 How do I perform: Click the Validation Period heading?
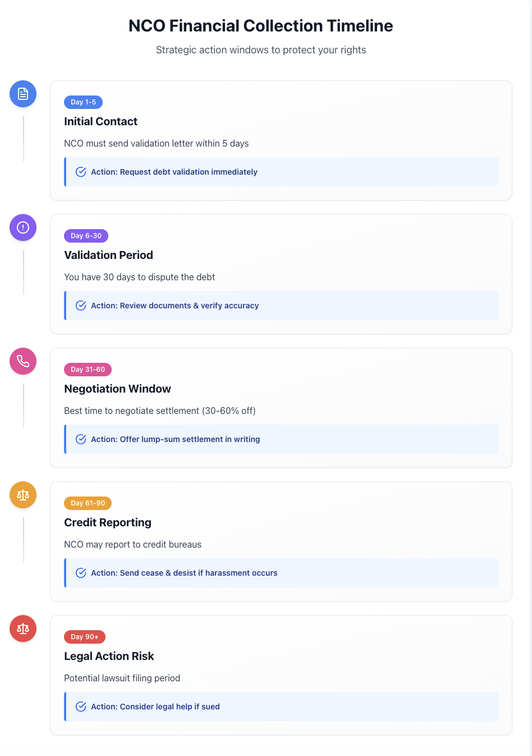click(x=108, y=255)
